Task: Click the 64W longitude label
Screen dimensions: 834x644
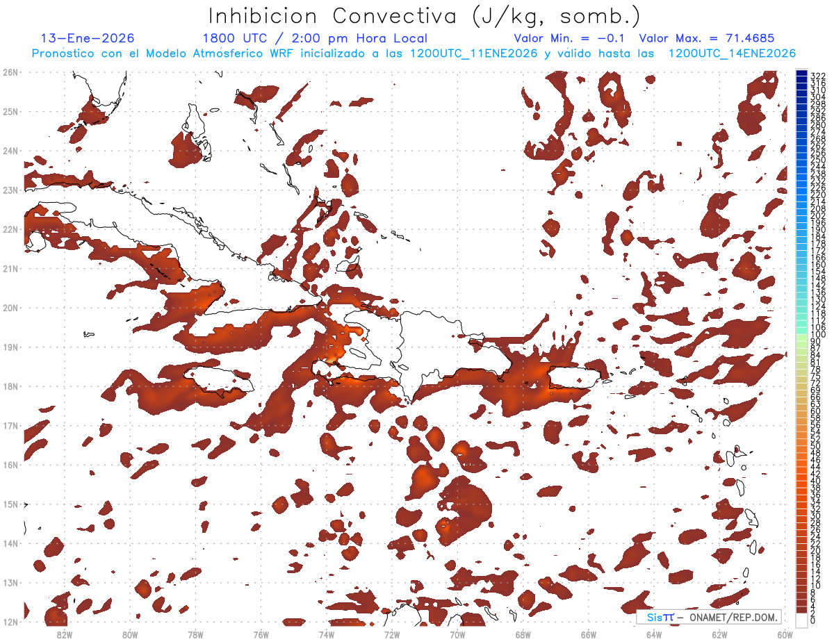Action: 654,634
